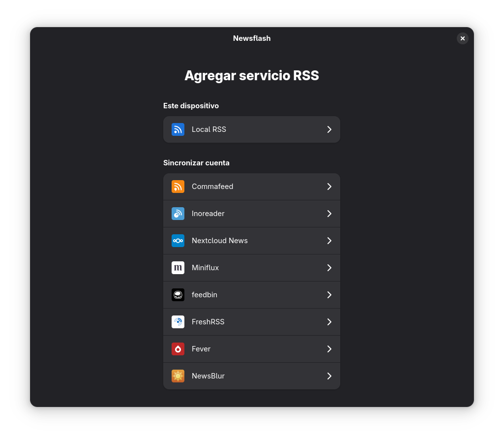The width and height of the screenshot is (504, 440).
Task: Click the chevron next to feedbin
Action: 329,295
